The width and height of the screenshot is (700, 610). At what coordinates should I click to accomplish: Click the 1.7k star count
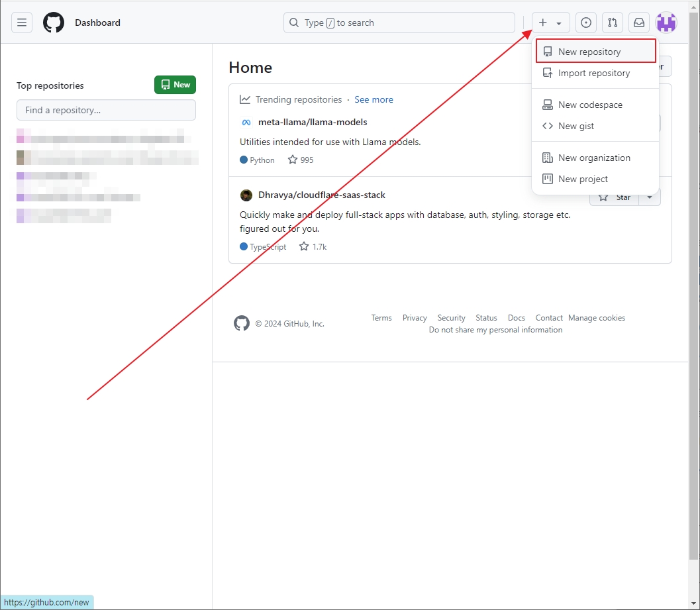coord(313,246)
